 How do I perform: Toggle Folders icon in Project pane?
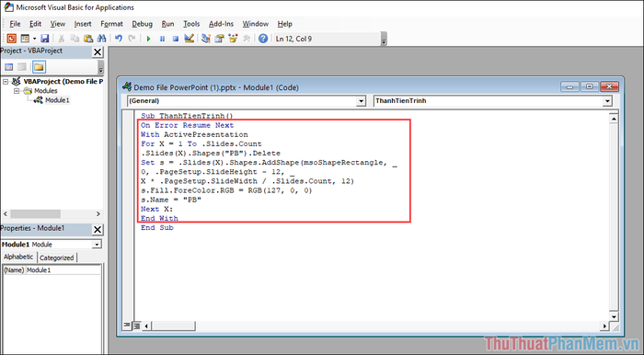pyautogui.click(x=39, y=67)
